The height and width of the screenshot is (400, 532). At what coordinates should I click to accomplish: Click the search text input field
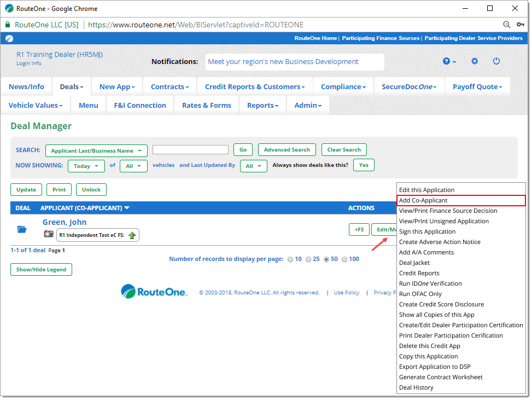click(x=190, y=150)
